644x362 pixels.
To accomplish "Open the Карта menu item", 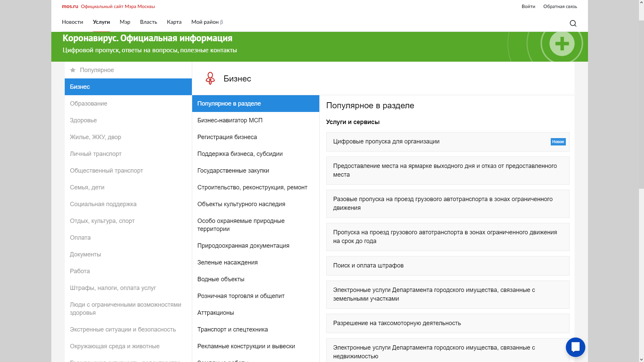I will click(174, 22).
